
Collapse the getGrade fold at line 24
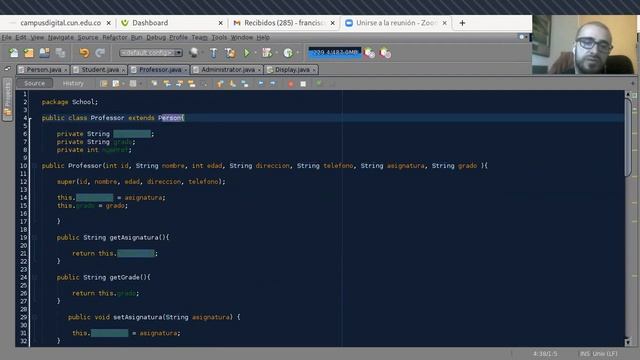(34, 278)
